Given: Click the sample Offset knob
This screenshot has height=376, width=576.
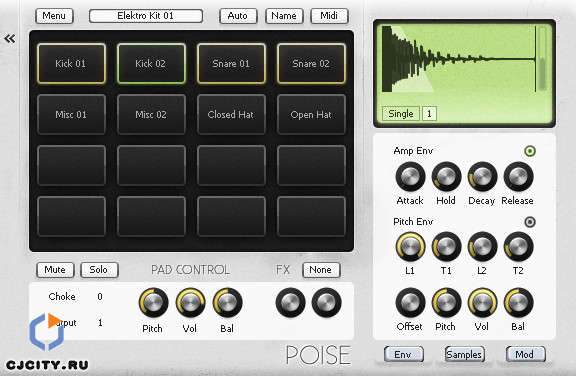Looking at the screenshot, I should pyautogui.click(x=410, y=303).
